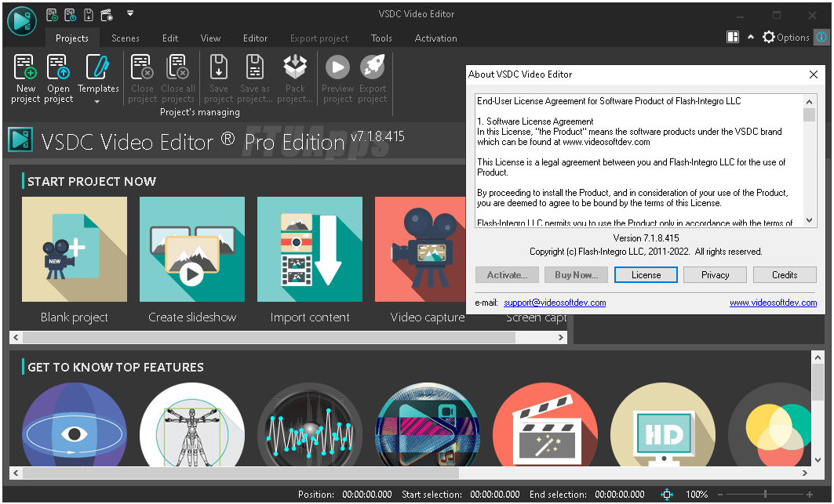Viewport: 834px width, 504px height.
Task: Open the clapperboard magic wand feature icon
Action: coord(545,426)
